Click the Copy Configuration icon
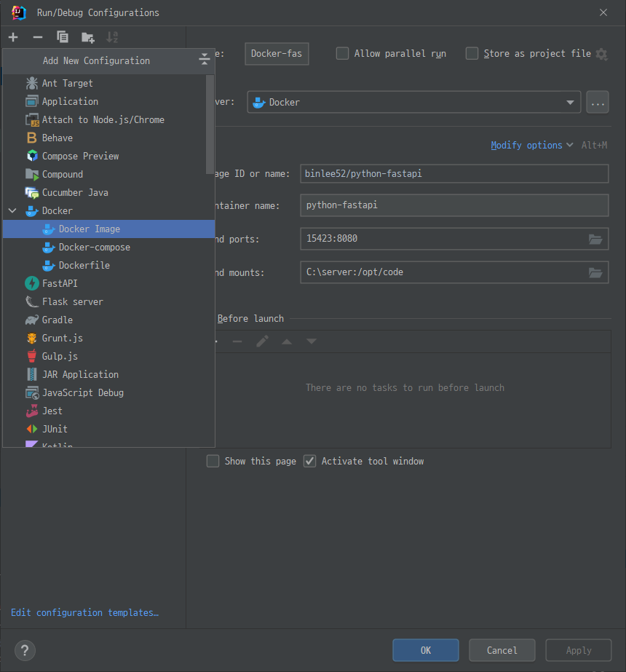Screen dimensions: 626x672 [x=63, y=37]
